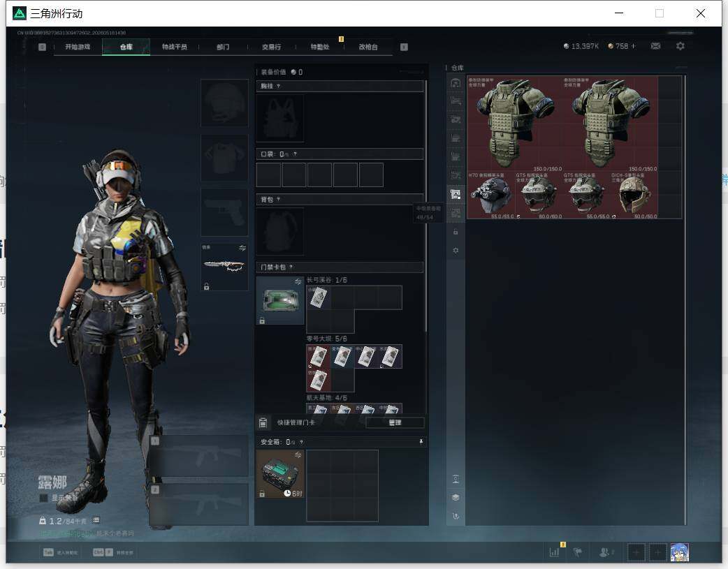Show help for 门禁卡包 section

pos(291,267)
